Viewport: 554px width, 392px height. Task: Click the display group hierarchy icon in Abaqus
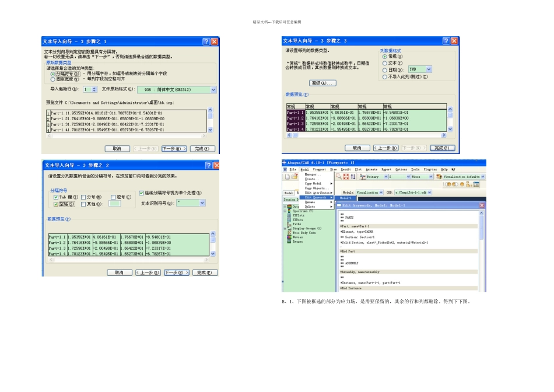pos(469,184)
